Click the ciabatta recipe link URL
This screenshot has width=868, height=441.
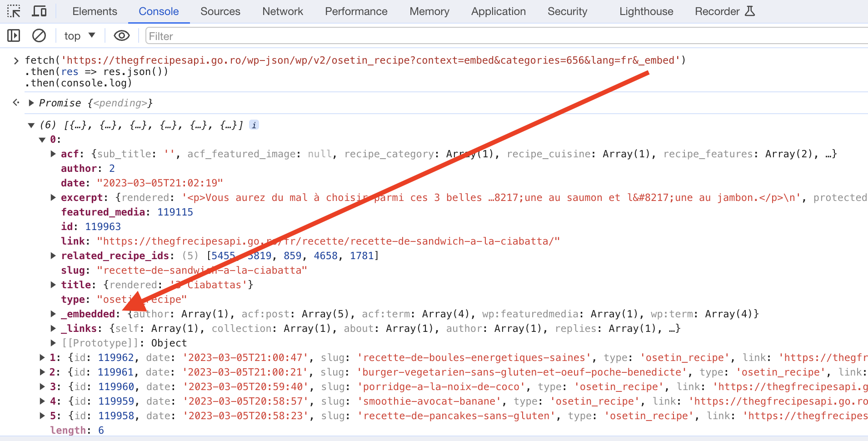pos(328,241)
